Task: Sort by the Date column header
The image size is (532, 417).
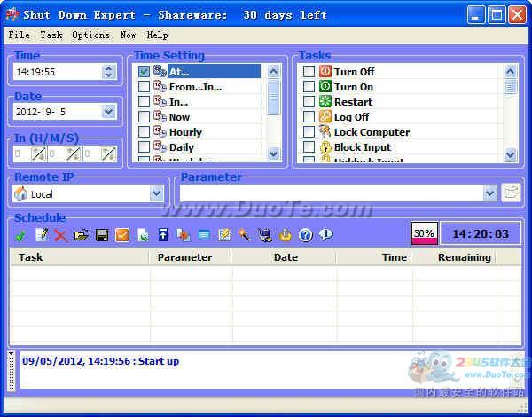Action: click(x=284, y=257)
